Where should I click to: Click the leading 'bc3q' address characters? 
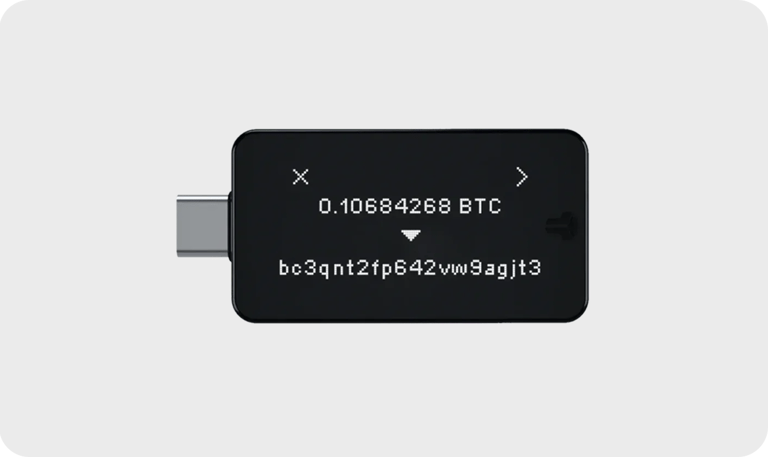[x=305, y=269]
